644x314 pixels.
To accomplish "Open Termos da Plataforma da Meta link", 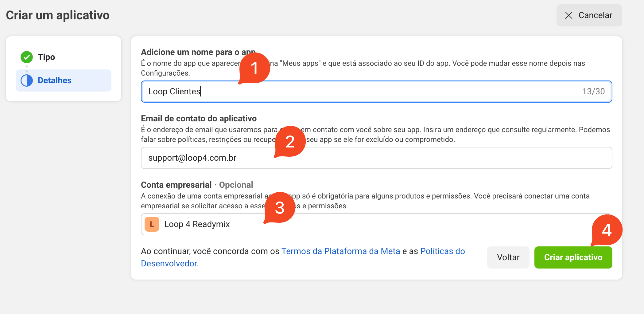I will [340, 251].
